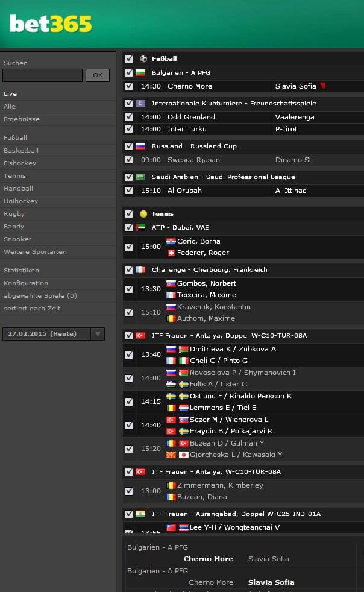Uncheck the Bulgarien - A PFG league checkbox

coord(129,72)
